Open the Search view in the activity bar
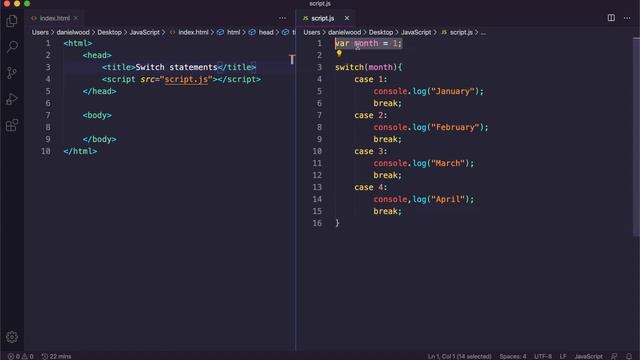This screenshot has height=360, width=640. point(12,47)
